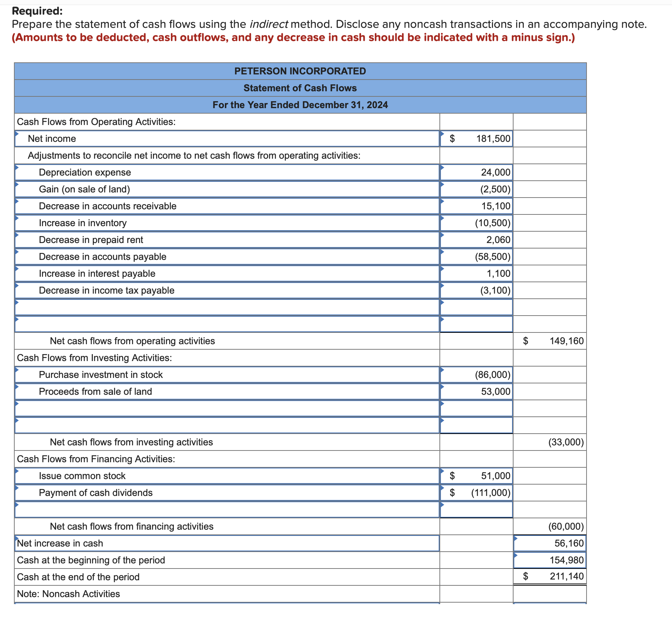The height and width of the screenshot is (618, 672).
Task: Edit land sale proceeds amount 53,000
Action: coord(476,391)
